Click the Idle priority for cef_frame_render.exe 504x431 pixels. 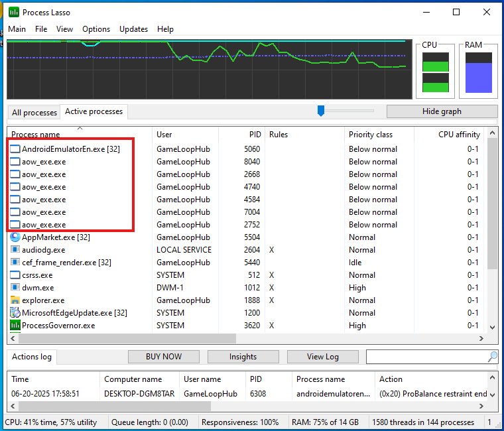(x=355, y=263)
